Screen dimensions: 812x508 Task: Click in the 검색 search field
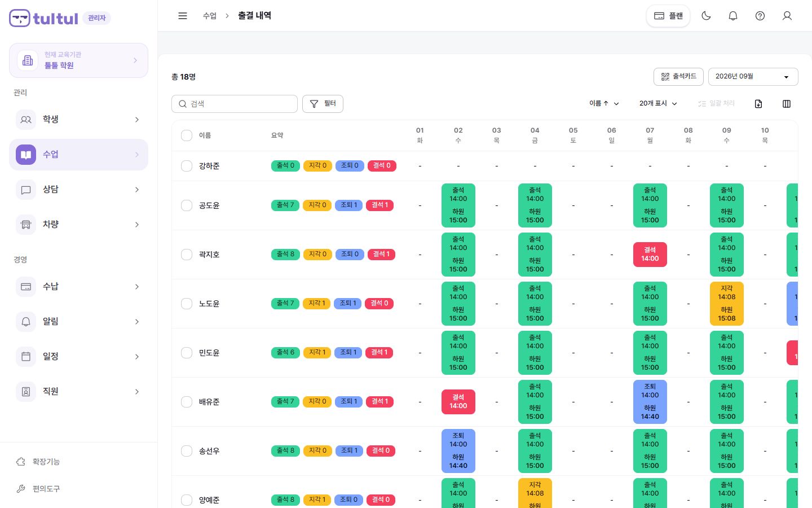[x=235, y=104]
